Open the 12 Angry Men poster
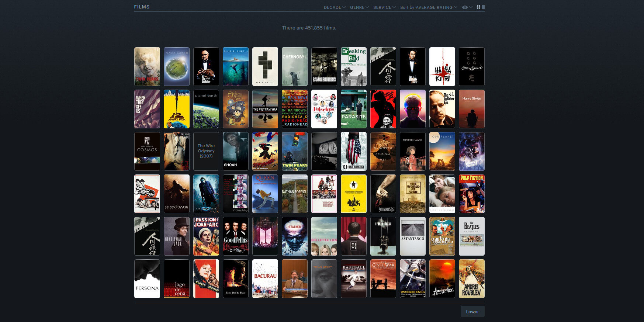This screenshot has height=322, width=644. [177, 109]
